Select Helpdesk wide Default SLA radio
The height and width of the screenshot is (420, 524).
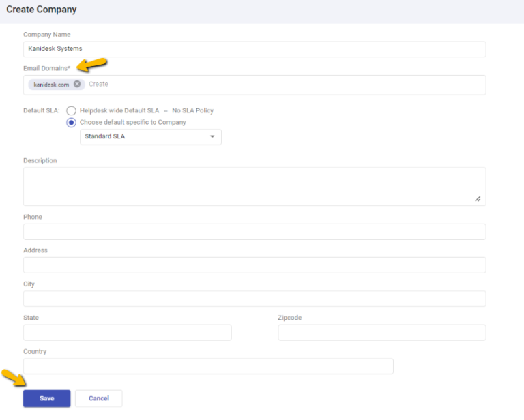(x=71, y=110)
